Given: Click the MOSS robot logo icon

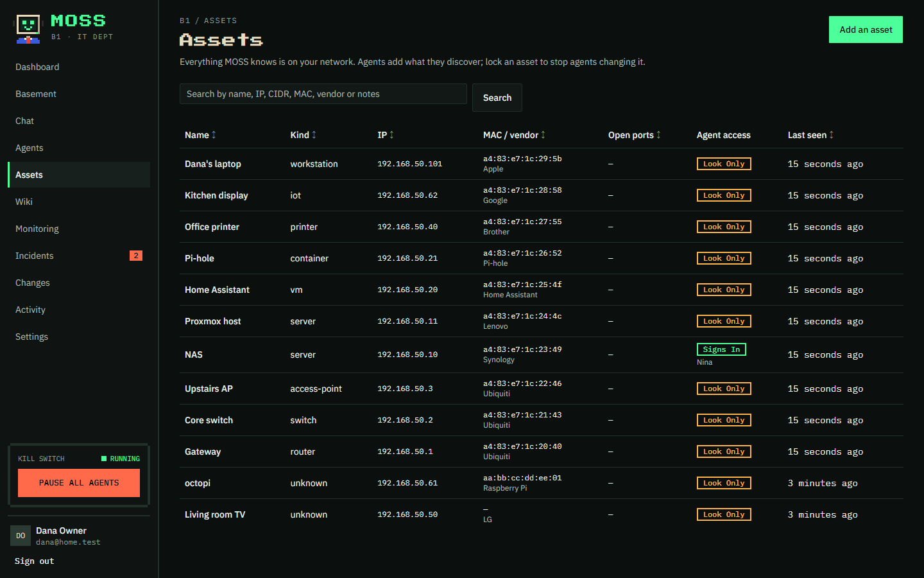Looking at the screenshot, I should [28, 29].
